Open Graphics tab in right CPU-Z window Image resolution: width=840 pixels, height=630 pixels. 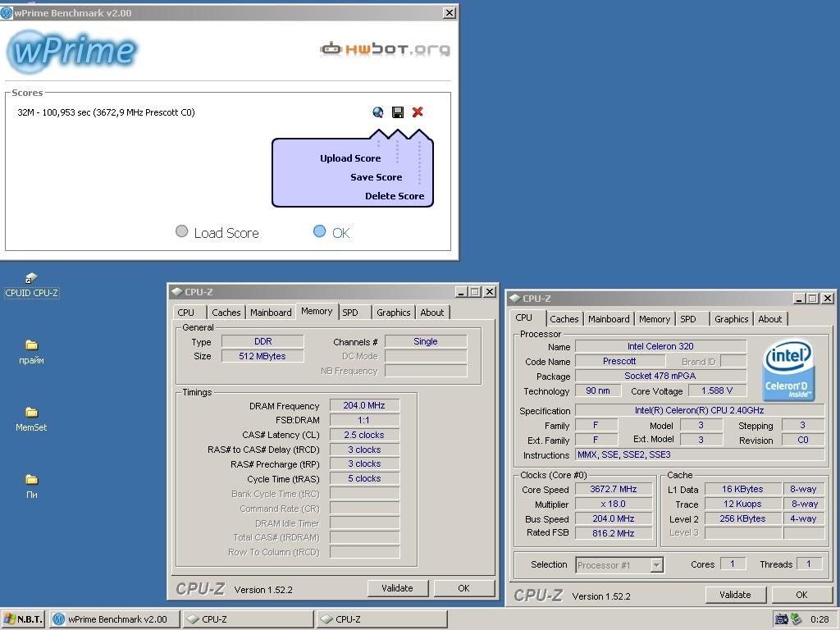731,319
